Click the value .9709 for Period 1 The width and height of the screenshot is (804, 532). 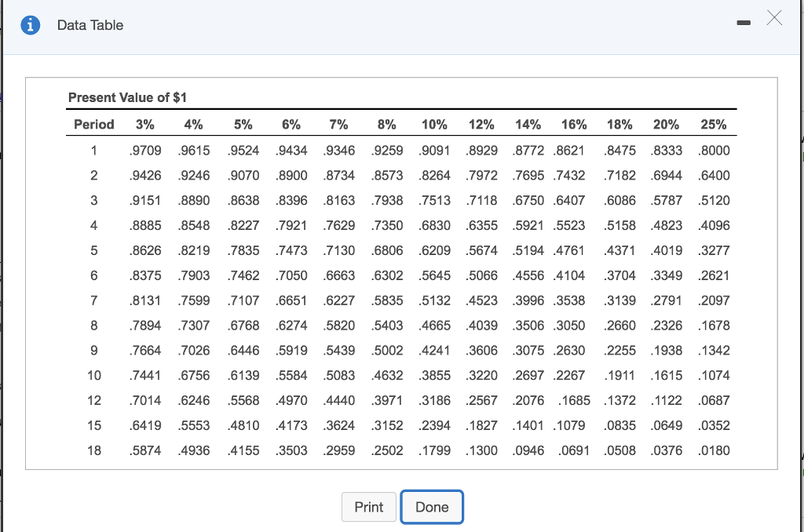(x=147, y=150)
